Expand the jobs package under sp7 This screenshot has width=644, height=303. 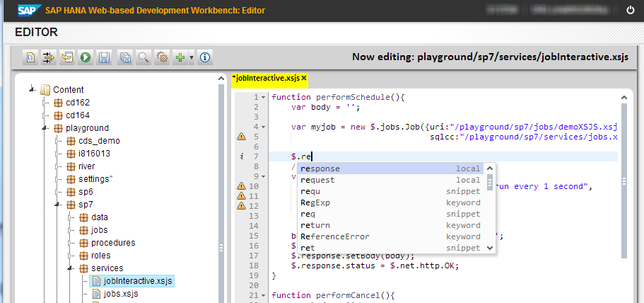[71, 230]
